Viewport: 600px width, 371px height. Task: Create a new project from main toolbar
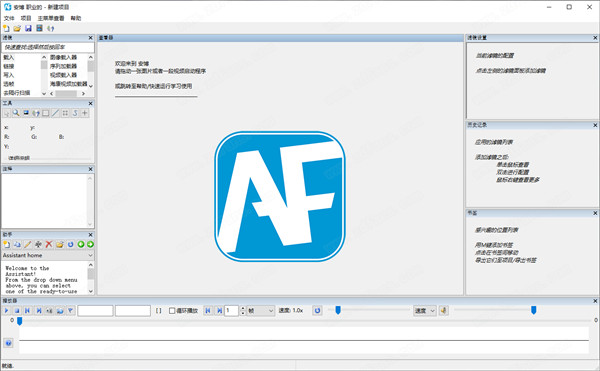(x=7, y=28)
